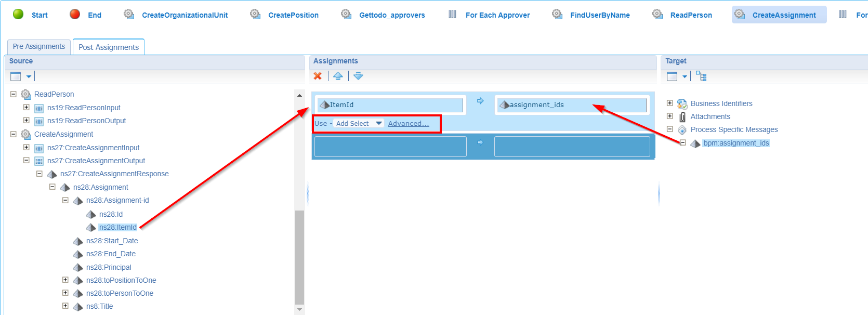
Task: Expand ns28:toPositionToOne node
Action: click(x=65, y=280)
